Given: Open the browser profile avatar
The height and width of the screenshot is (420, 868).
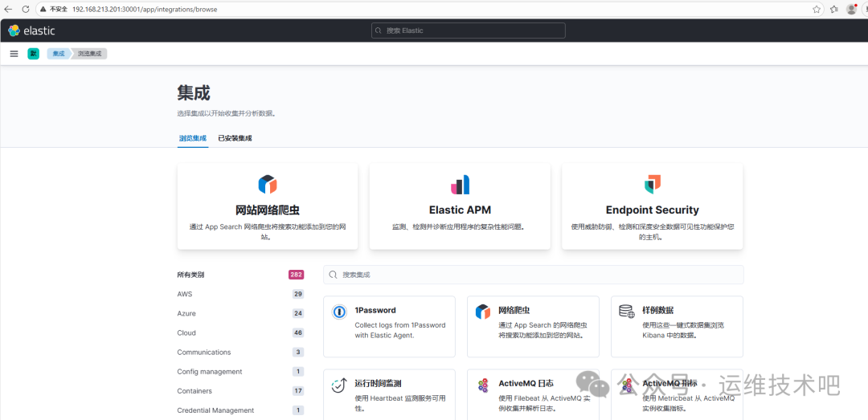Looking at the screenshot, I should [x=851, y=9].
